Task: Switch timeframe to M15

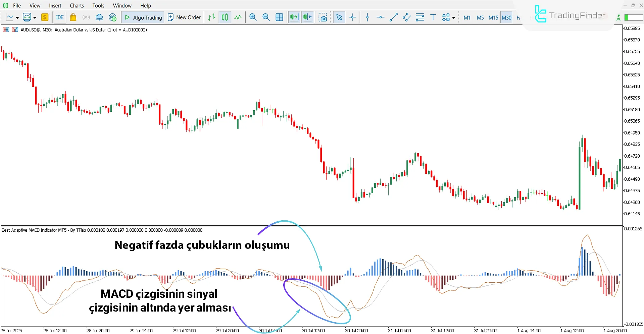Action: click(493, 17)
